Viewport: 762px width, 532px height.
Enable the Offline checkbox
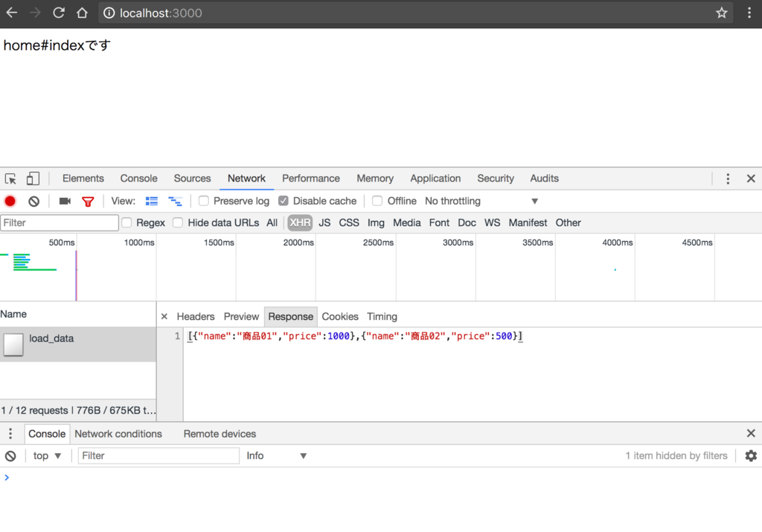377,201
